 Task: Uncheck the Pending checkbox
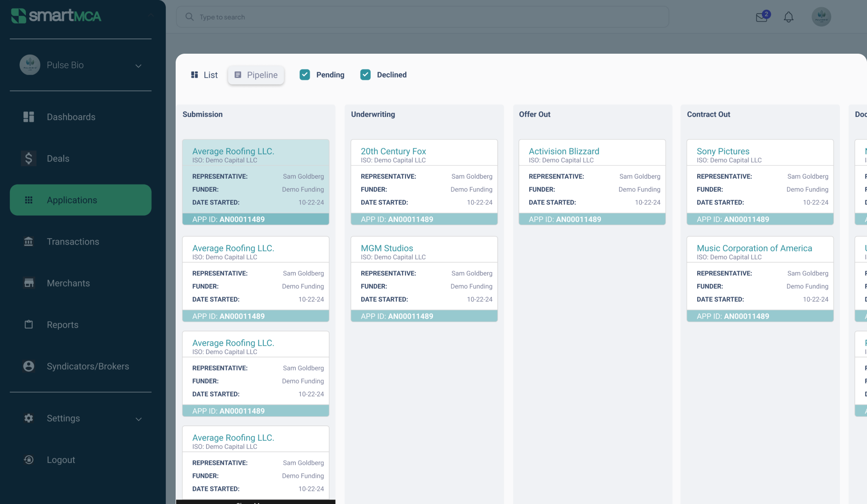(305, 75)
